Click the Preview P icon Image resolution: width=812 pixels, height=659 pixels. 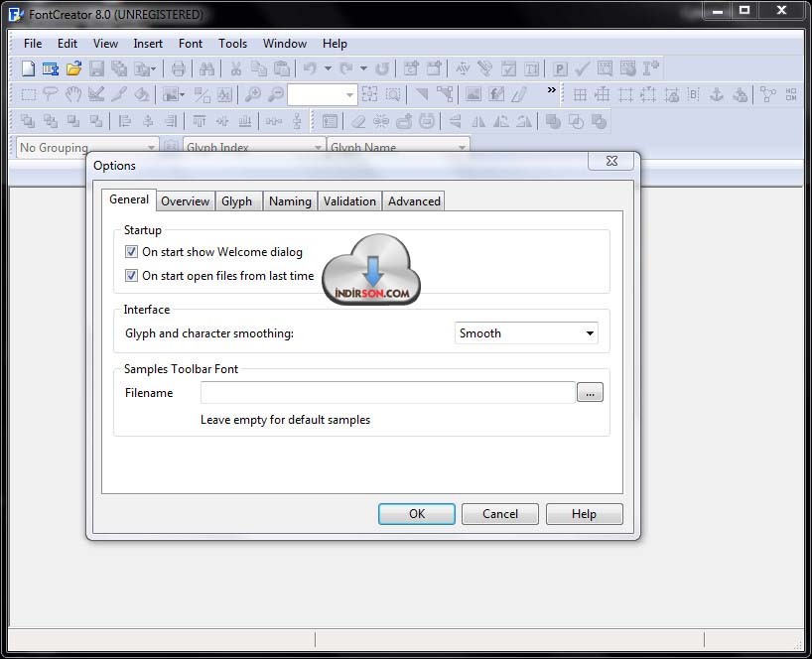[560, 67]
